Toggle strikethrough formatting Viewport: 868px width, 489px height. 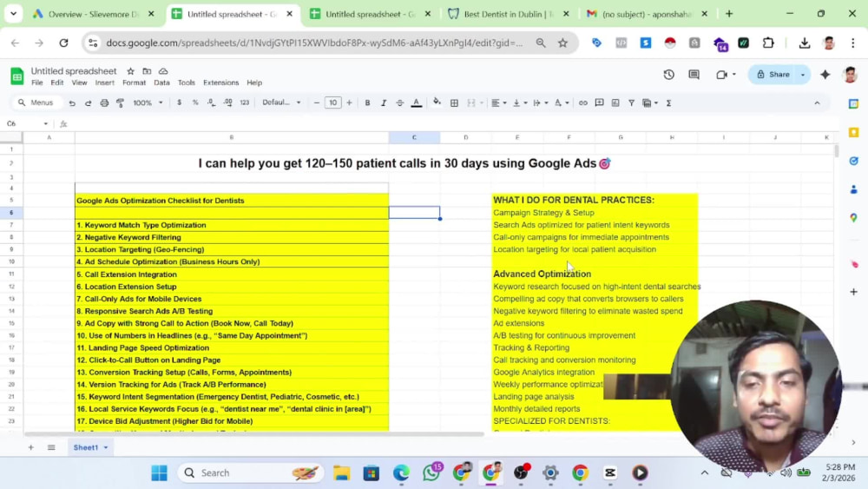point(399,103)
